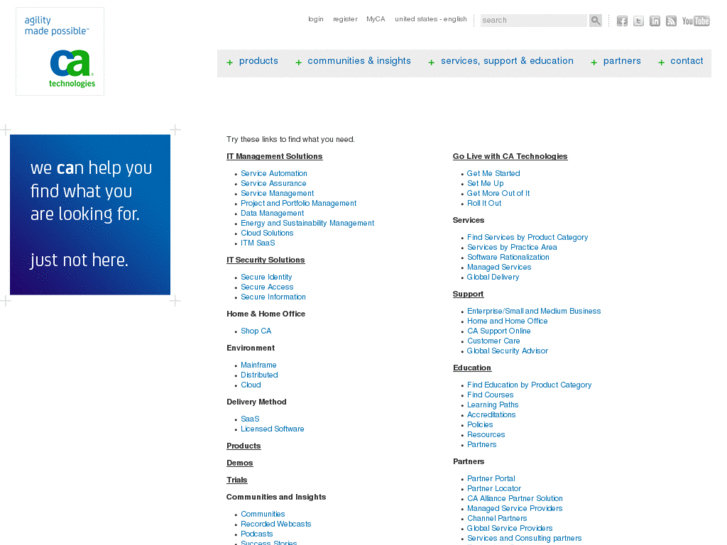Viewport: 727px width, 545px height.
Task: Open Shop CA link
Action: pyautogui.click(x=256, y=331)
